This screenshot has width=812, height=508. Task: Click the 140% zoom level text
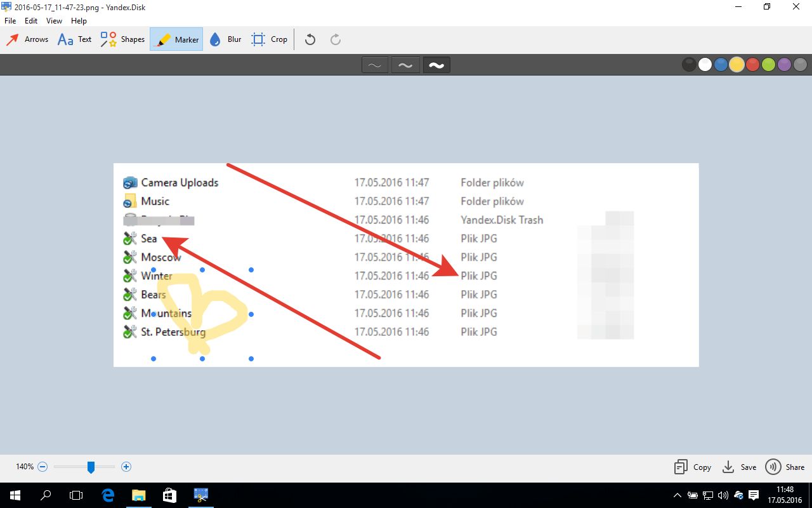pos(25,467)
